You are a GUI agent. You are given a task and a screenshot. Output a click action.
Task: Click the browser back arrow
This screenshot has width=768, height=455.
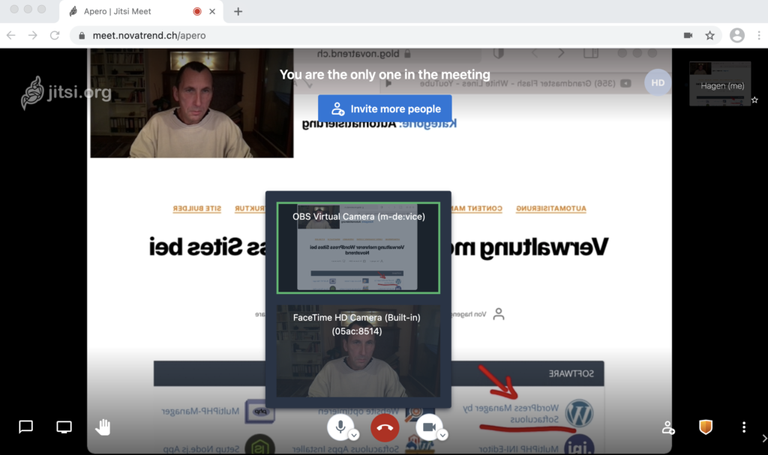pos(11,35)
